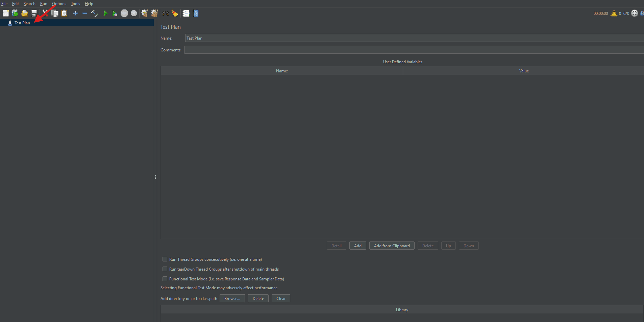Screen dimensions: 644x322
Task: Open the Search dialog via binoculars icon
Action: (x=165, y=13)
